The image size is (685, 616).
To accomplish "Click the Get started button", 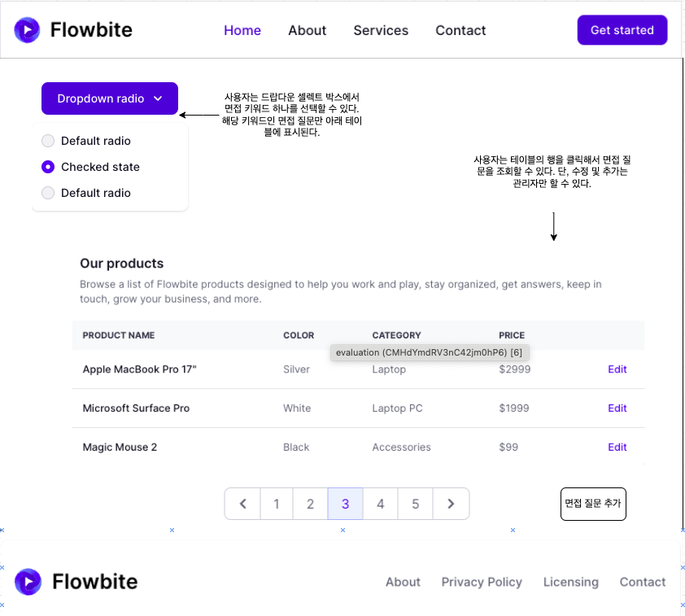I will pos(622,30).
